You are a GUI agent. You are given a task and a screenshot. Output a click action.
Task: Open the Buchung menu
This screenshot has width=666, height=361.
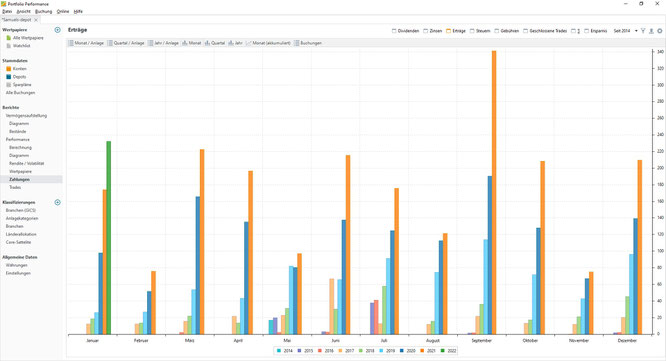[43, 11]
